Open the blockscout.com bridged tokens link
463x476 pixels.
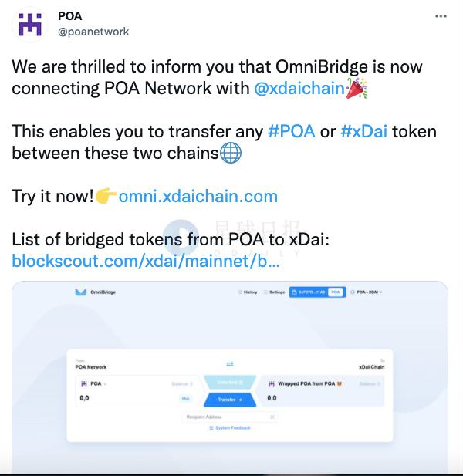click(x=146, y=261)
